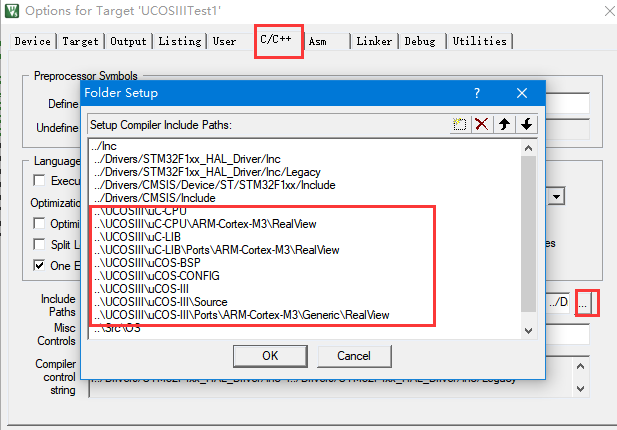The width and height of the screenshot is (617, 430).
Task: Click compiler control string scroll up arrow
Action: point(580,366)
